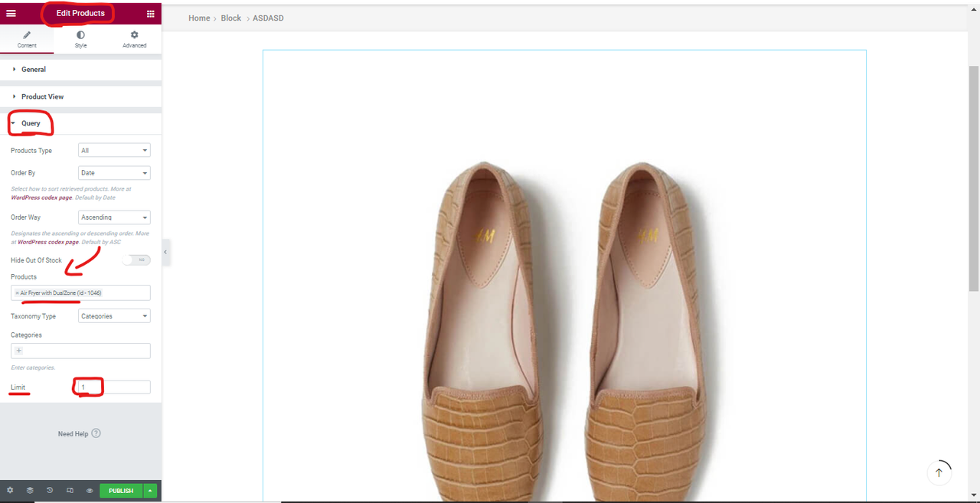Viewport: 980px width, 503px height.
Task: Open the Order By dropdown
Action: pyautogui.click(x=114, y=173)
